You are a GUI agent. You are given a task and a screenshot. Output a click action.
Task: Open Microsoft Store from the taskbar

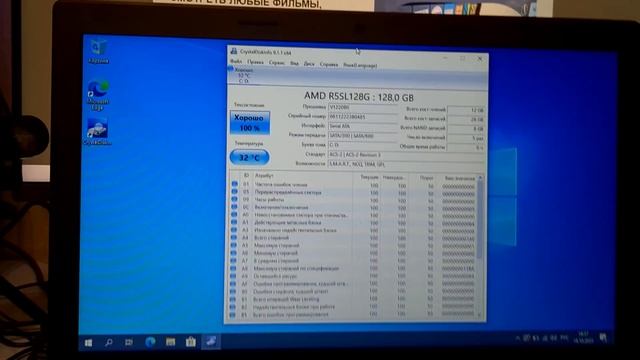pyautogui.click(x=191, y=342)
